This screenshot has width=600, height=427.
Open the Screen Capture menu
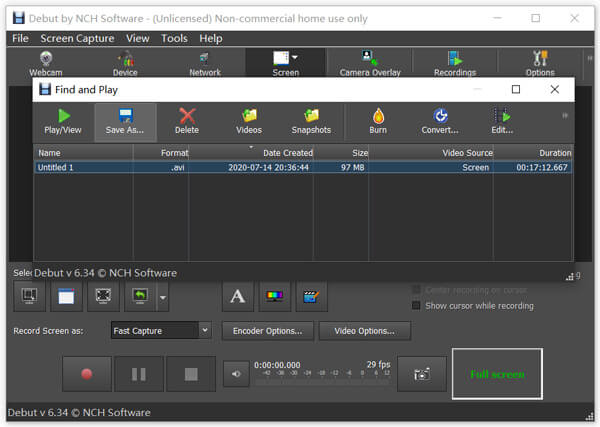pos(77,38)
